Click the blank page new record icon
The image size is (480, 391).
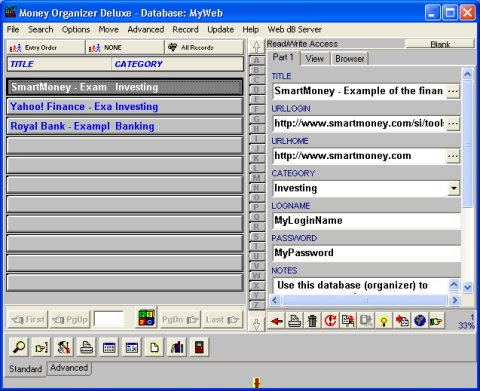point(154,347)
